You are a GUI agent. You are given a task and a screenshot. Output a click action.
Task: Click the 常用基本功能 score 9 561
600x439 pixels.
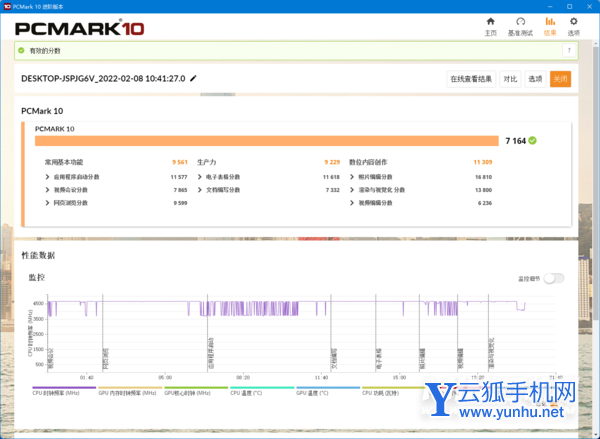tap(179, 162)
